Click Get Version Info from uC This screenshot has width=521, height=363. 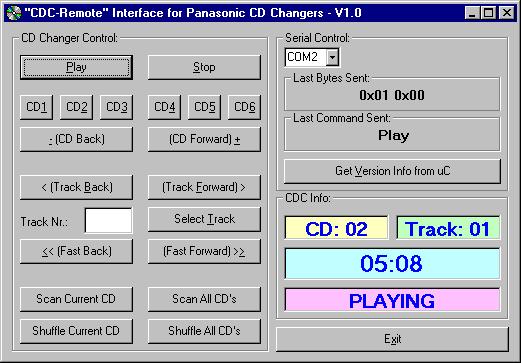point(392,171)
